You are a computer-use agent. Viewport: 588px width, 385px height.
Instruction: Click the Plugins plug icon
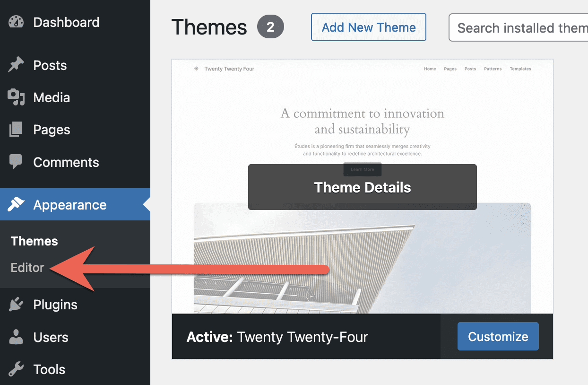[x=16, y=305]
